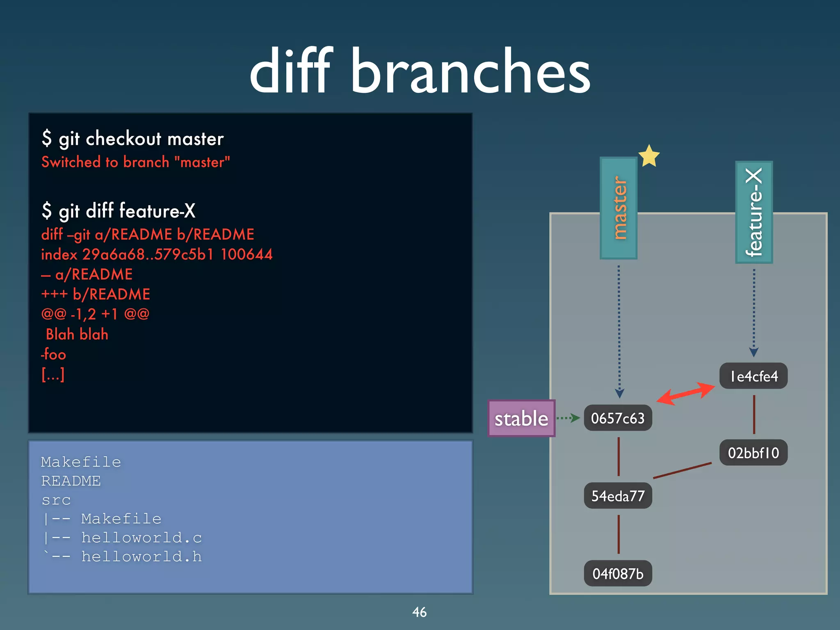
Task: Click the arrowhead below the feature-X dotted line
Action: 754,352
